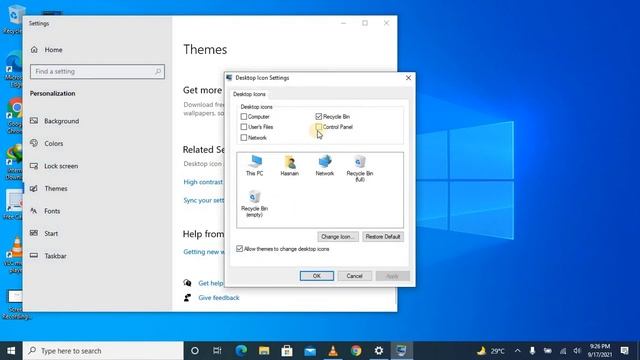Click the Restore Default button
The height and width of the screenshot is (360, 640).
[x=382, y=237]
